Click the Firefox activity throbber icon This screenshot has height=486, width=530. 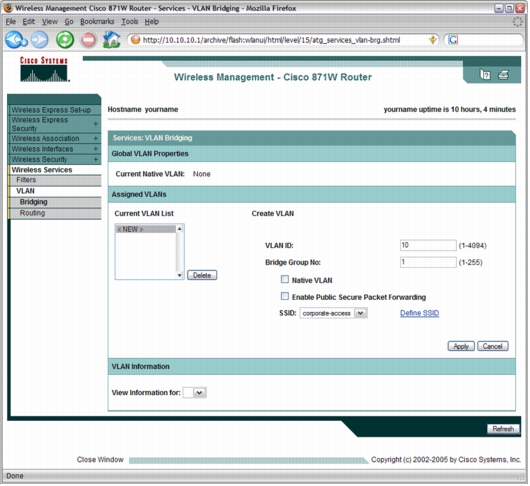[x=517, y=22]
